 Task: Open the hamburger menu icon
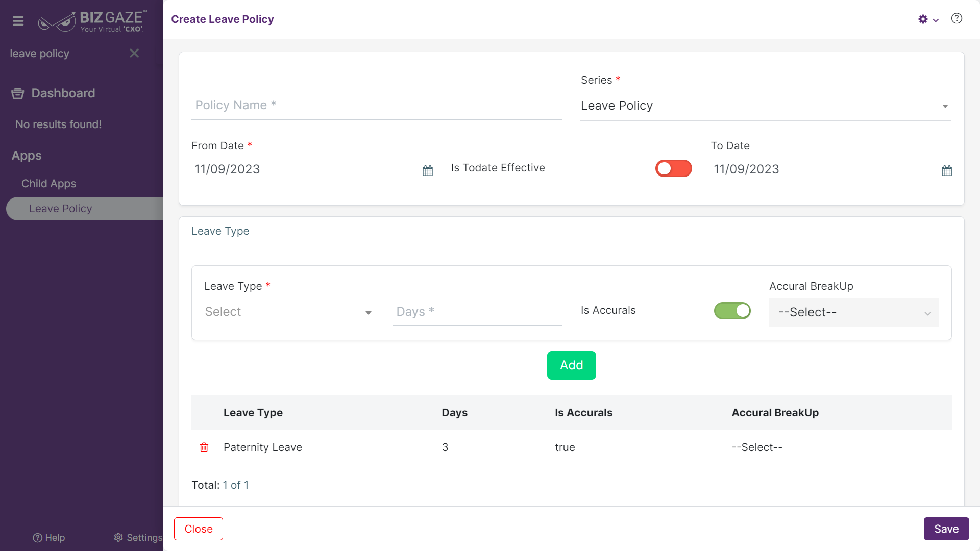tap(18, 21)
